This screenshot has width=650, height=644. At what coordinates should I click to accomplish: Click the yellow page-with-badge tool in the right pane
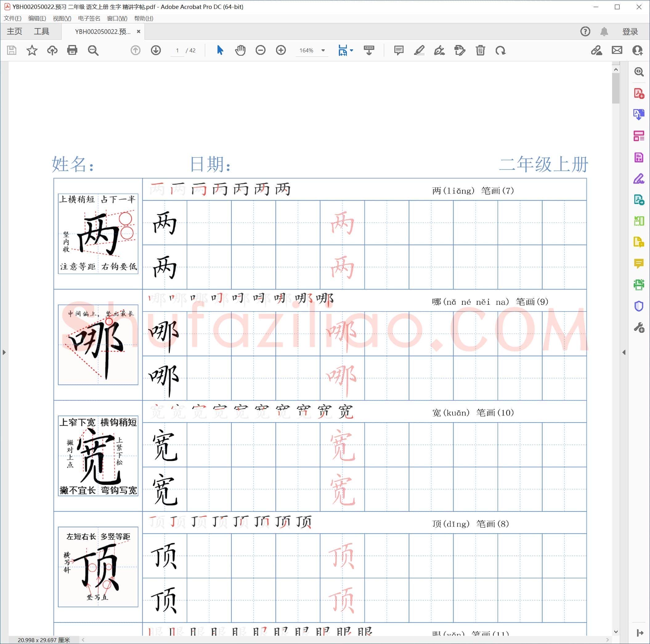pyautogui.click(x=639, y=242)
